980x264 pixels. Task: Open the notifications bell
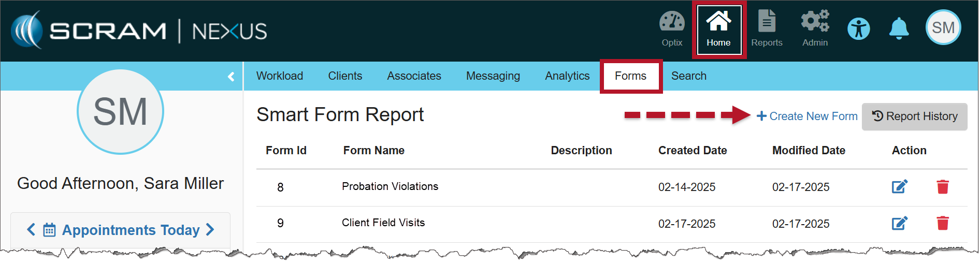click(899, 28)
